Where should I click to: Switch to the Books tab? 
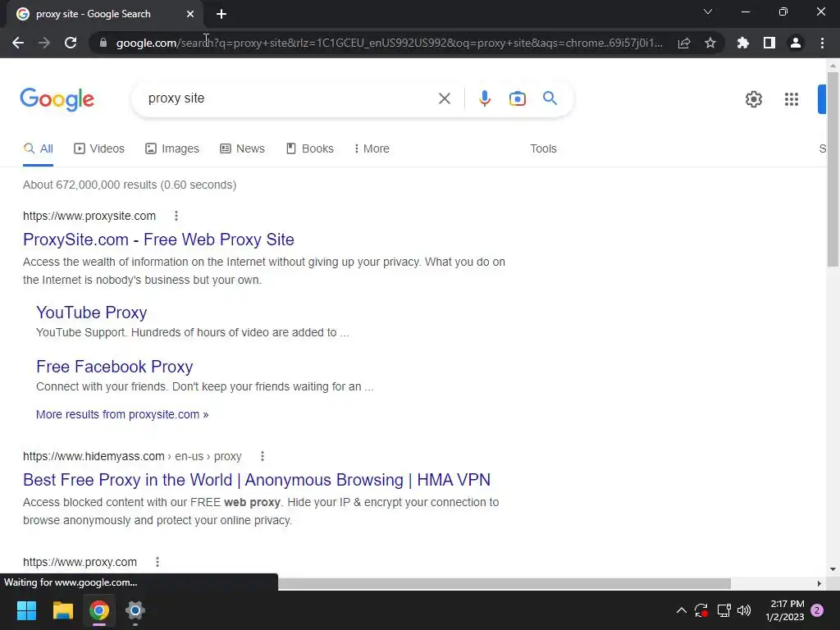[310, 148]
